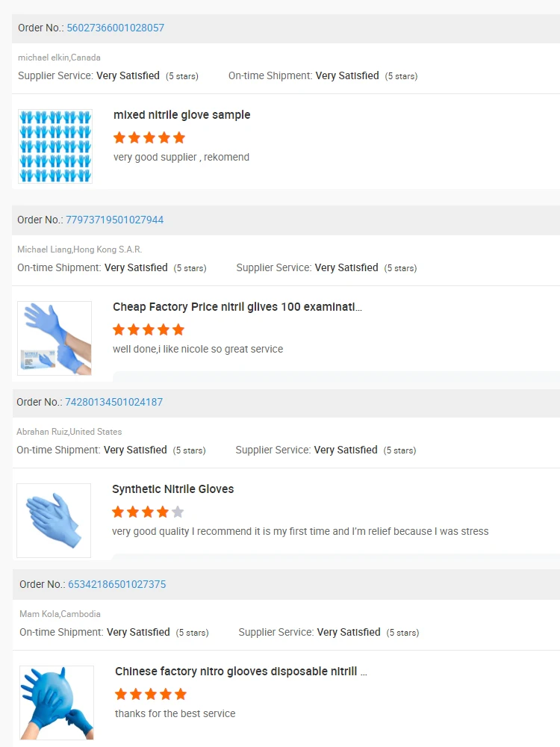Image resolution: width=560 pixels, height=747 pixels.
Task: Click star rating under Chinese factory glooves review
Action: point(151,694)
